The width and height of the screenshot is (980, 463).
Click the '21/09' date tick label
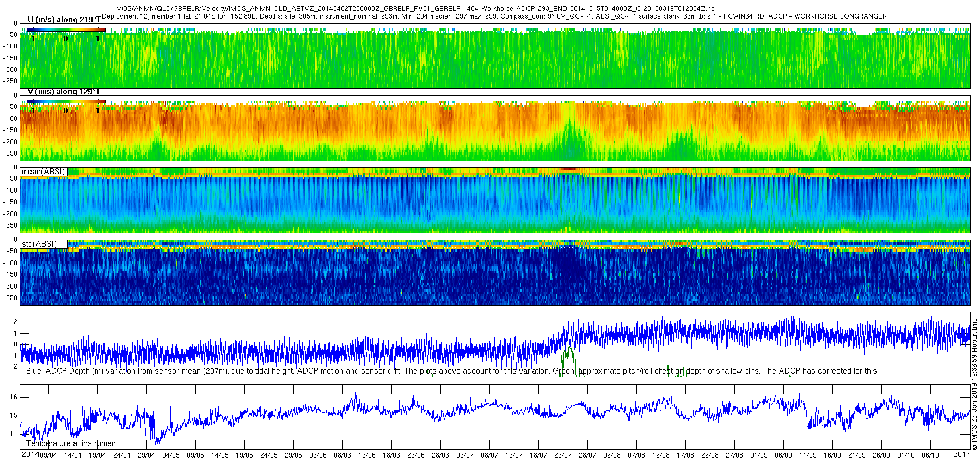point(857,455)
